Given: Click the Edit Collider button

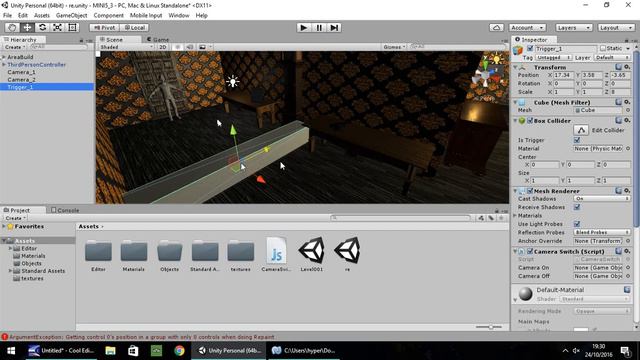Looking at the screenshot, I should pyautogui.click(x=581, y=130).
